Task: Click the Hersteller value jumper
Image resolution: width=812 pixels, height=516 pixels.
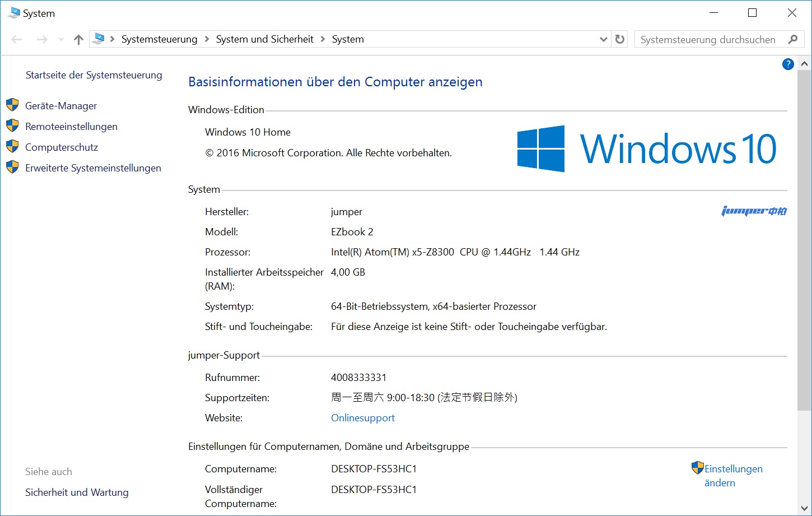Action: (x=346, y=212)
